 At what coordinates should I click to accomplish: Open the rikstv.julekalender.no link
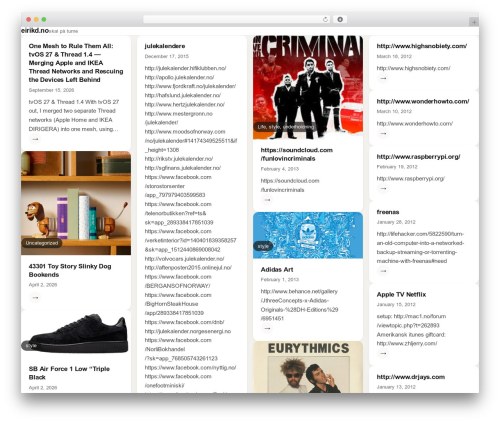pos(179,159)
